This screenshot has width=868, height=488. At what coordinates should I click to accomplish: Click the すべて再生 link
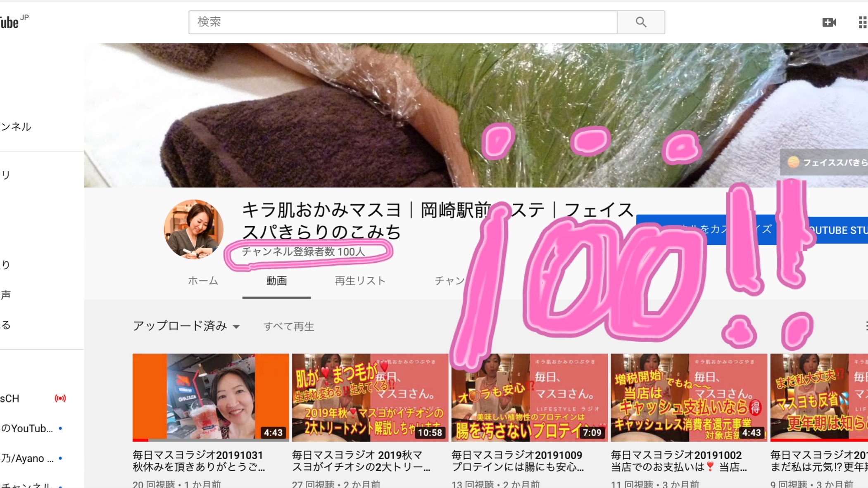pyautogui.click(x=289, y=327)
